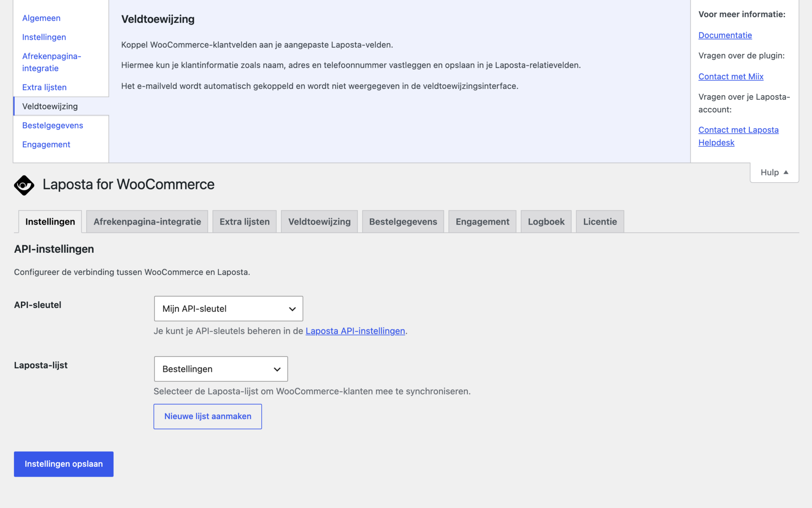Go to the Veldtoewijzing tab

[319, 221]
